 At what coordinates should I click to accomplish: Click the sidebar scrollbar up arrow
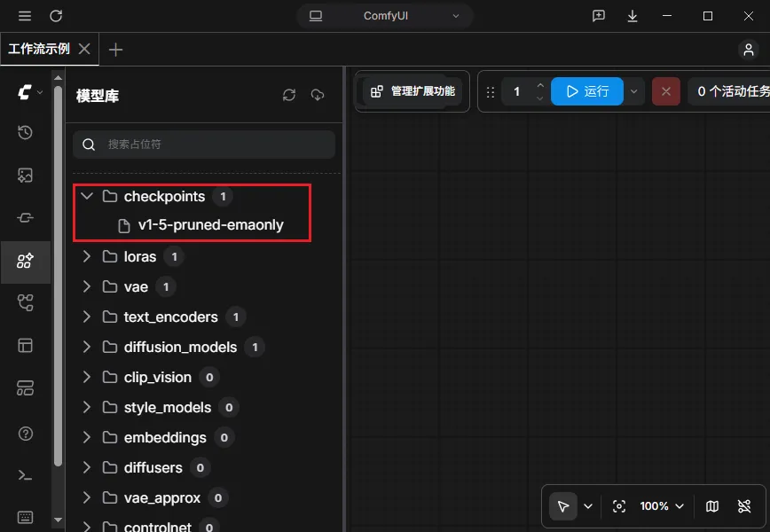coord(58,77)
